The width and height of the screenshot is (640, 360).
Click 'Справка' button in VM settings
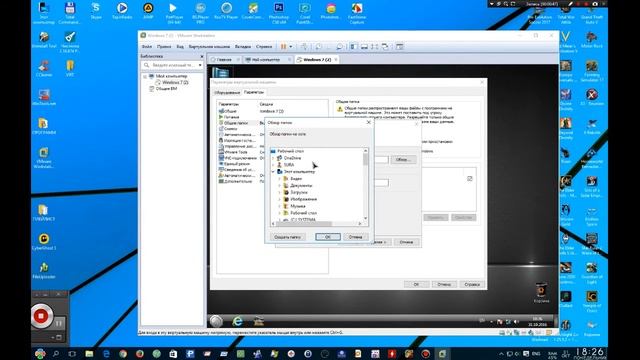pyautogui.click(x=472, y=284)
